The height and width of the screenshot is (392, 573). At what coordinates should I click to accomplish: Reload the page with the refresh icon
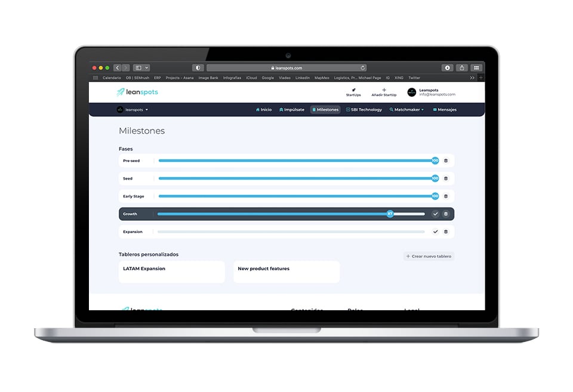[362, 68]
